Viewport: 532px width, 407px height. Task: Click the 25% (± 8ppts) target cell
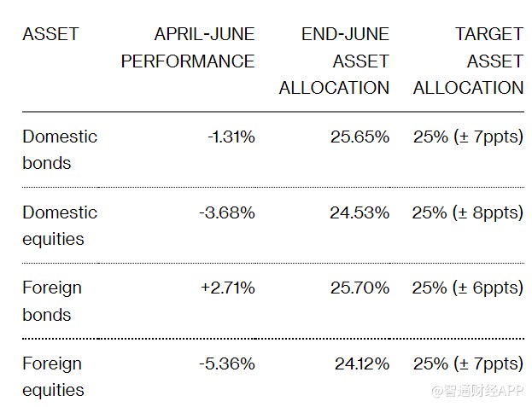click(467, 212)
